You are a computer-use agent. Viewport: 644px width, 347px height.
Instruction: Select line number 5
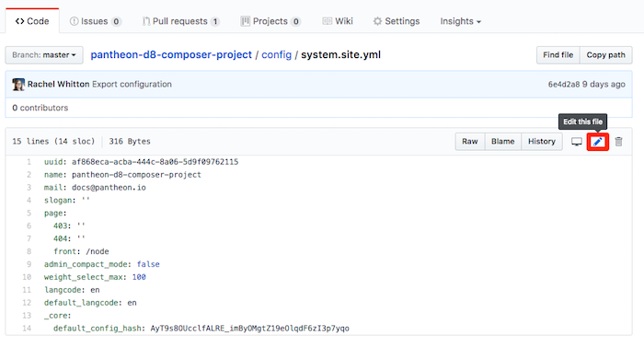[x=29, y=213]
